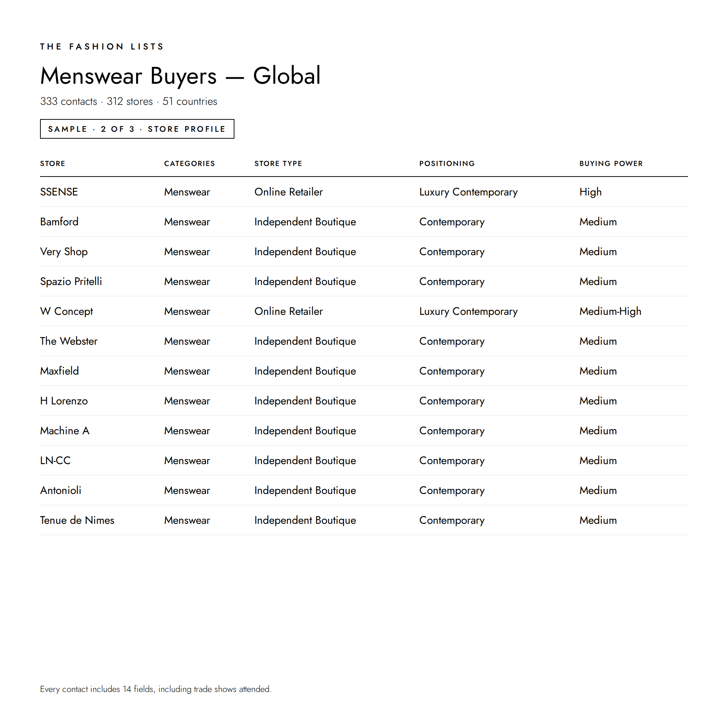Click Independent Boutique in Machine A row
This screenshot has height=728, width=728.
pyautogui.click(x=305, y=431)
